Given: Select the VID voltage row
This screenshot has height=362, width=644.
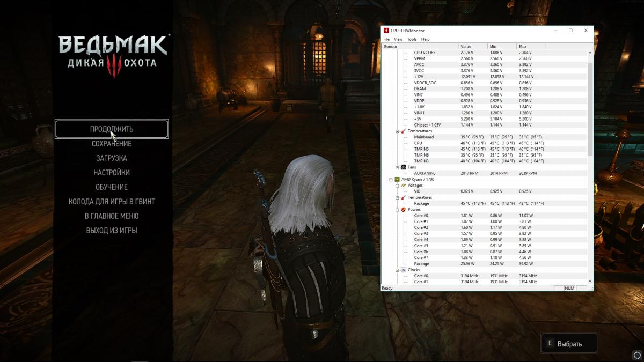Looking at the screenshot, I should [x=485, y=191].
